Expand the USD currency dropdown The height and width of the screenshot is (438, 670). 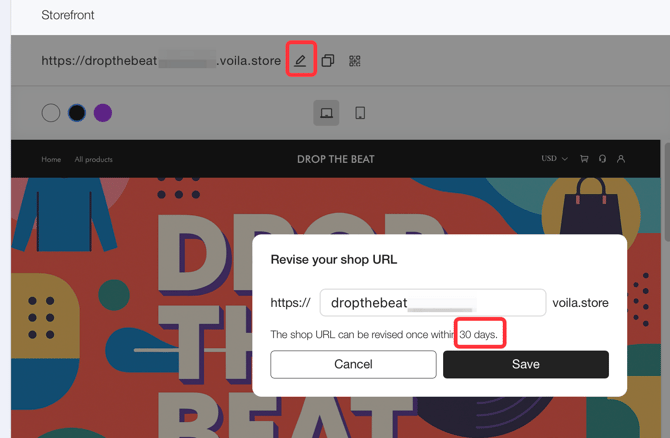point(553,159)
